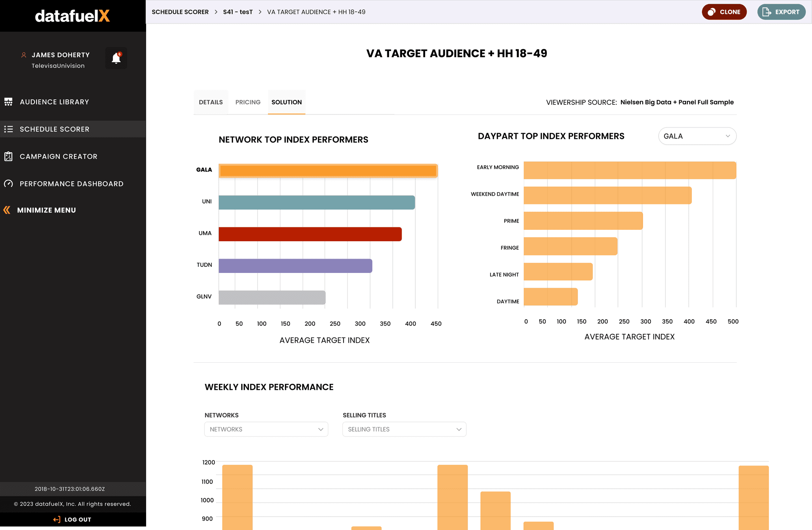
Task: Open the GALA daypart network dropdown
Action: pos(697,136)
